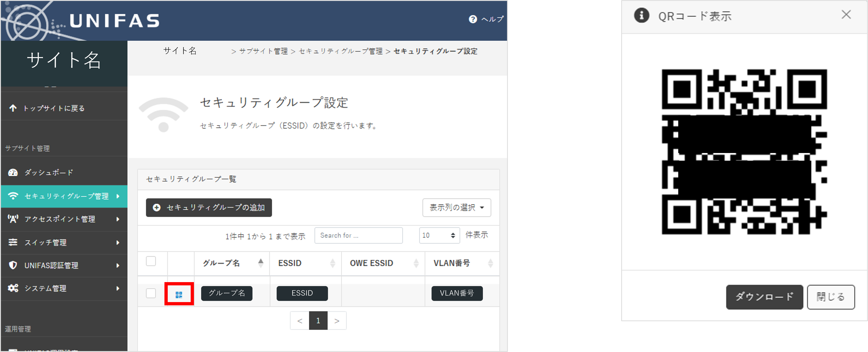The width and height of the screenshot is (868, 352).
Task: Open システム管理 menu item
Action: pyautogui.click(x=64, y=288)
